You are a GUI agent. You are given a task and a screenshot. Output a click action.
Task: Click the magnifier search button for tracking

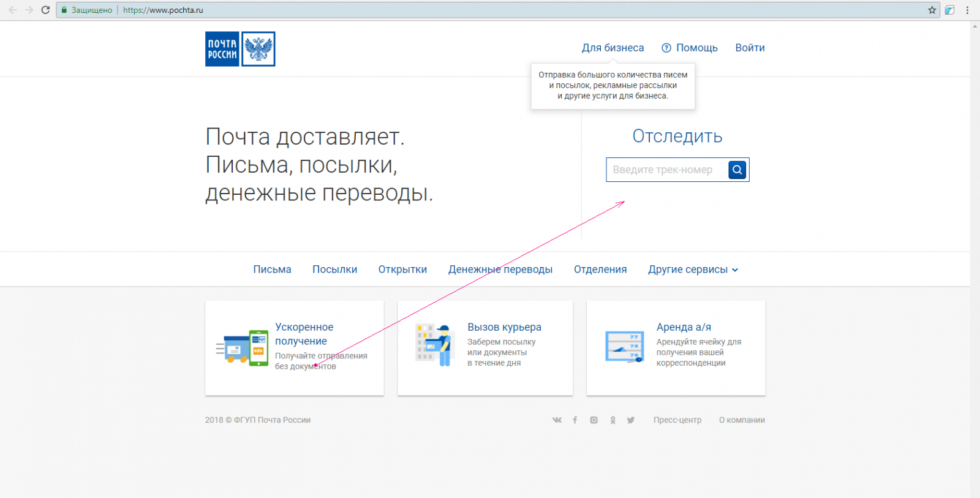click(737, 170)
